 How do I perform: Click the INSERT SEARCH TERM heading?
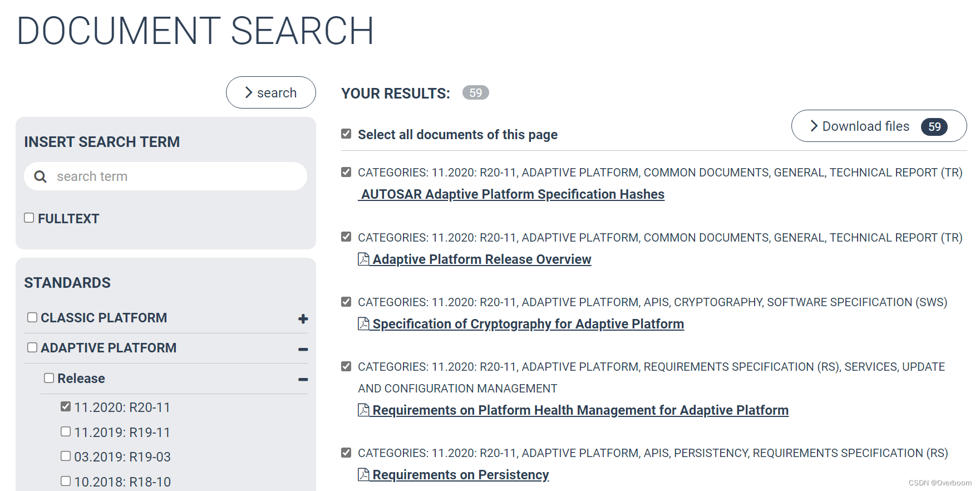pyautogui.click(x=102, y=142)
